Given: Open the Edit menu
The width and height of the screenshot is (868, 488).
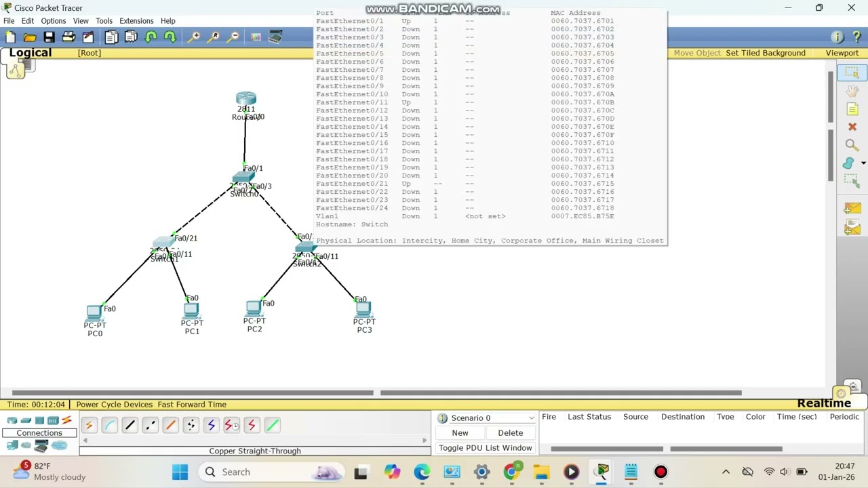Looking at the screenshot, I should [x=28, y=21].
